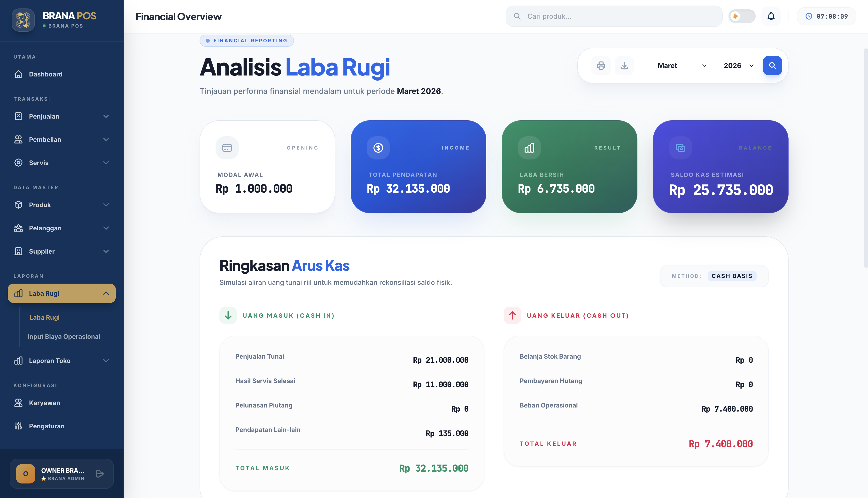This screenshot has width=868, height=498.
Task: Click the Laba Bersih Rp 6.735.000 value
Action: pyautogui.click(x=556, y=189)
